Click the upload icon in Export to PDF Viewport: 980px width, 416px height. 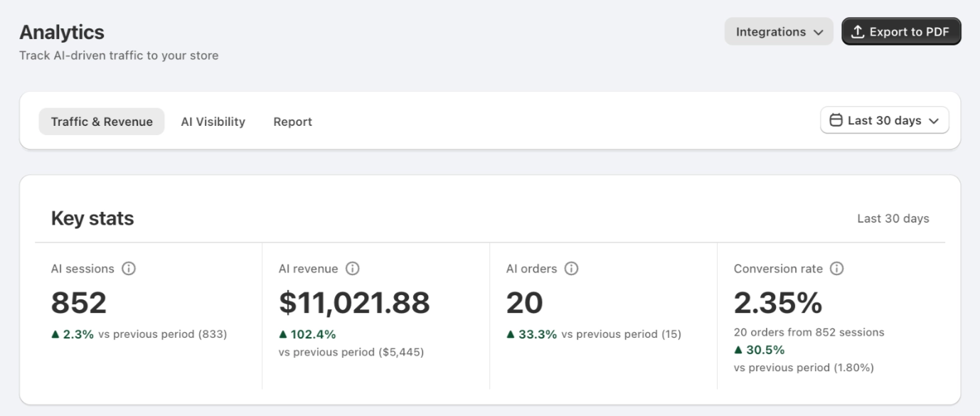(x=858, y=32)
